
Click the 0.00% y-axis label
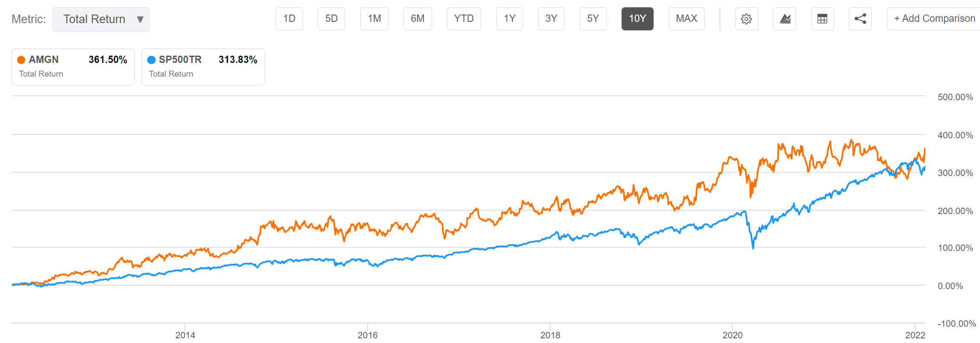coord(950,286)
